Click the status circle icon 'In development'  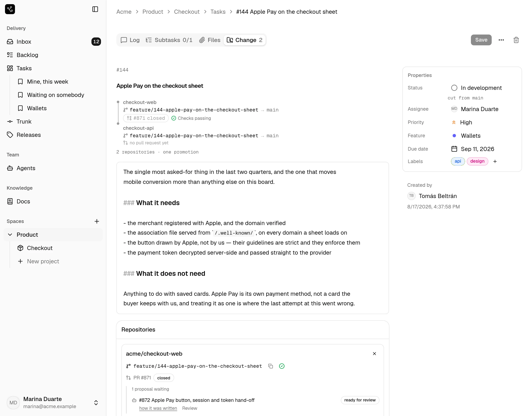[x=454, y=88]
